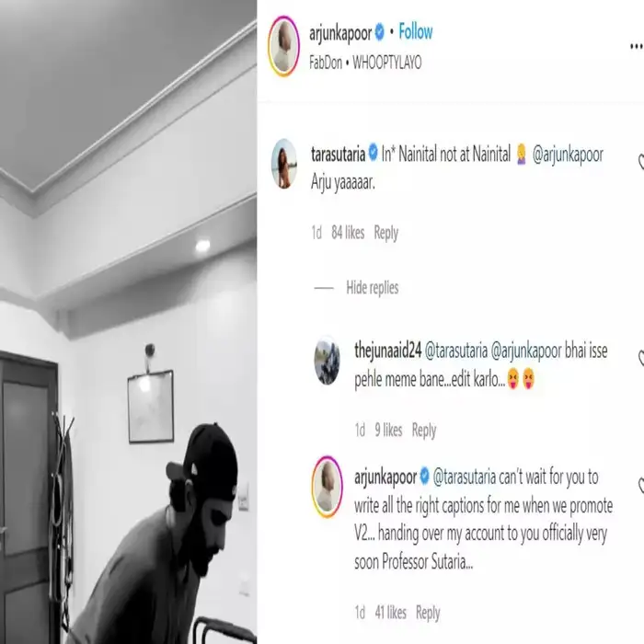Open the @arjunkapoor mention in tarasutaria's comment
Screen dimensions: 644x644
click(x=568, y=155)
